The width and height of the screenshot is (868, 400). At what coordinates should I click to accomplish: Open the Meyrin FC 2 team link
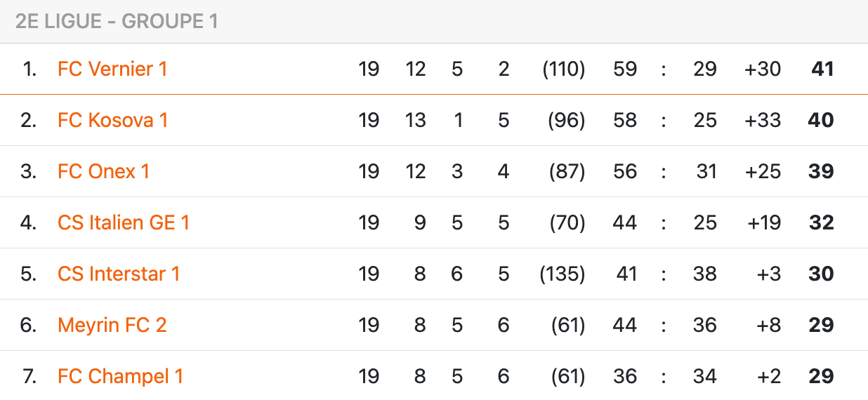[112, 325]
